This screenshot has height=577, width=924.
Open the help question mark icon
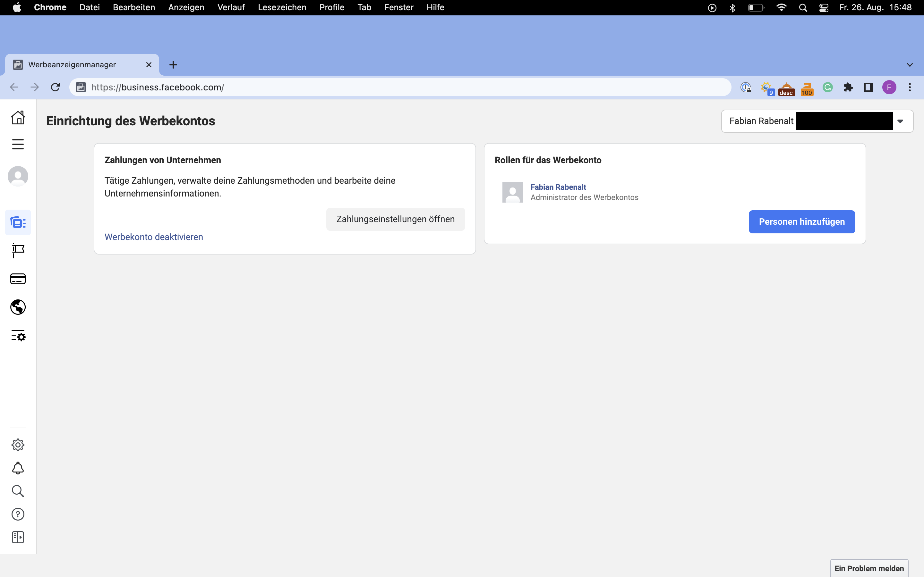[18, 514]
